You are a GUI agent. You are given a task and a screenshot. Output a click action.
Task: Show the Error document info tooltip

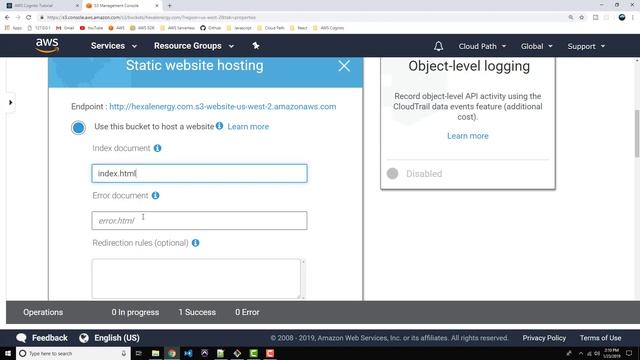[156, 196]
